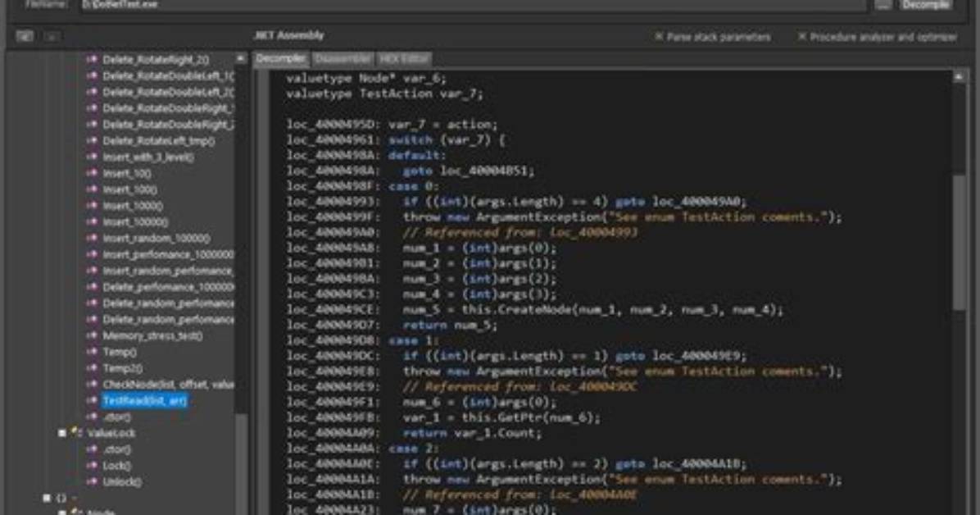This screenshot has height=515, width=980.
Task: Click 'num_6 = (int)args(0);' code line
Action: point(479,403)
